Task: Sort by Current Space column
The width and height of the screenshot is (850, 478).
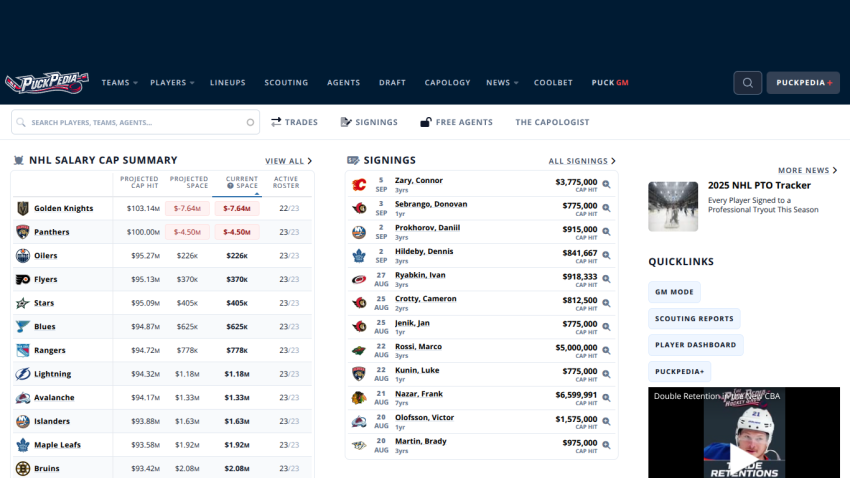Action: coord(242,182)
